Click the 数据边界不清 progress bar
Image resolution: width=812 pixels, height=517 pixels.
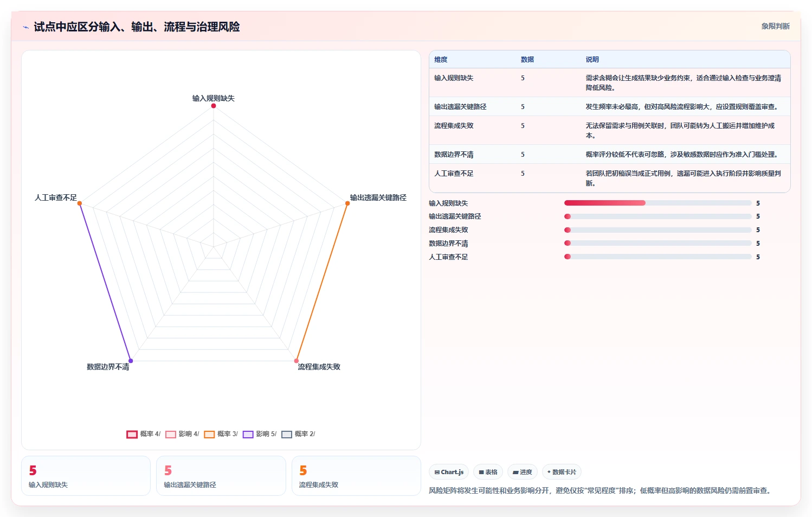click(658, 243)
